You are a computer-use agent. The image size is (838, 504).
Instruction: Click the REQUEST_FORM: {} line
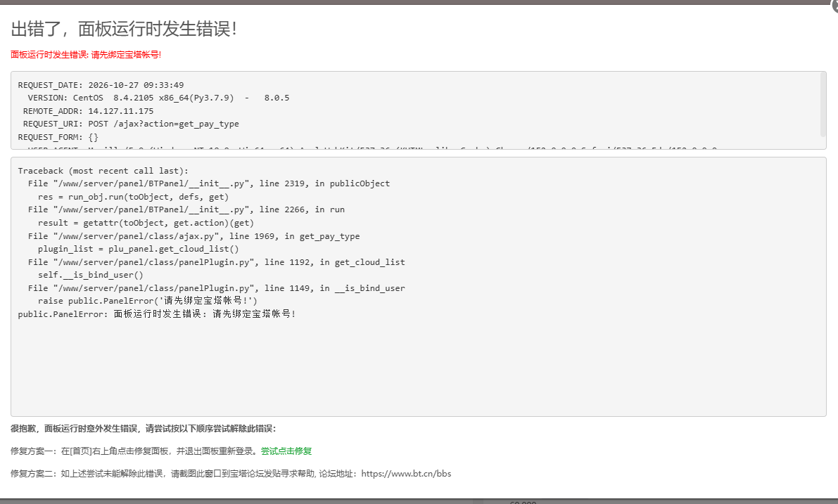[x=58, y=137]
